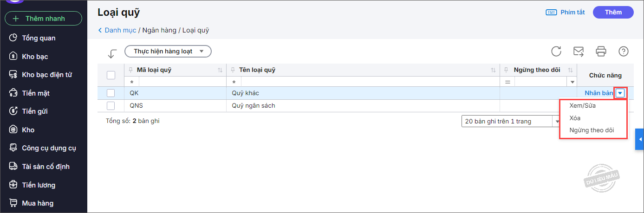The width and height of the screenshot is (644, 213).
Task: Expand the Ngừng theo dõi filter dropdown
Action: coord(572,82)
